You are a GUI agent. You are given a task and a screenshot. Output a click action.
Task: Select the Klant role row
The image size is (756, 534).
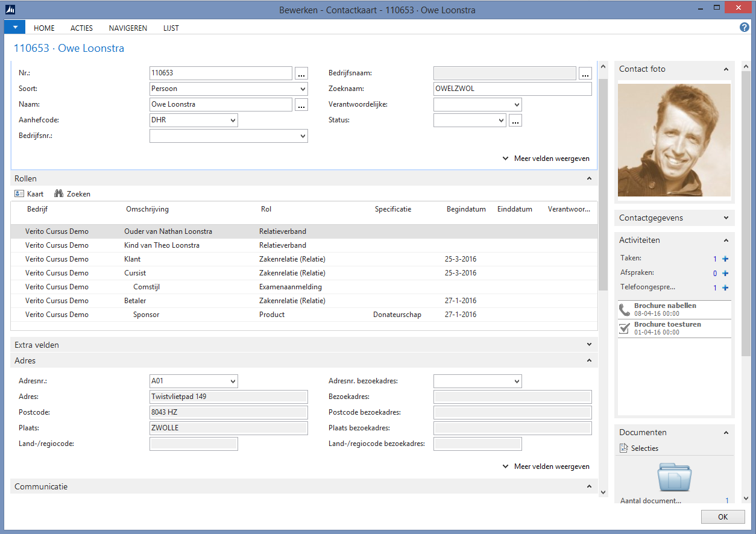(304, 259)
